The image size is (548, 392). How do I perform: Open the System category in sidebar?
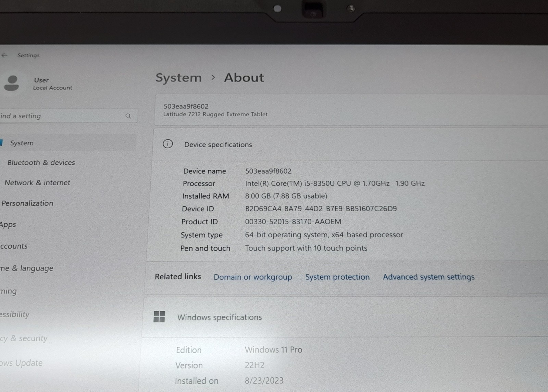click(68, 143)
